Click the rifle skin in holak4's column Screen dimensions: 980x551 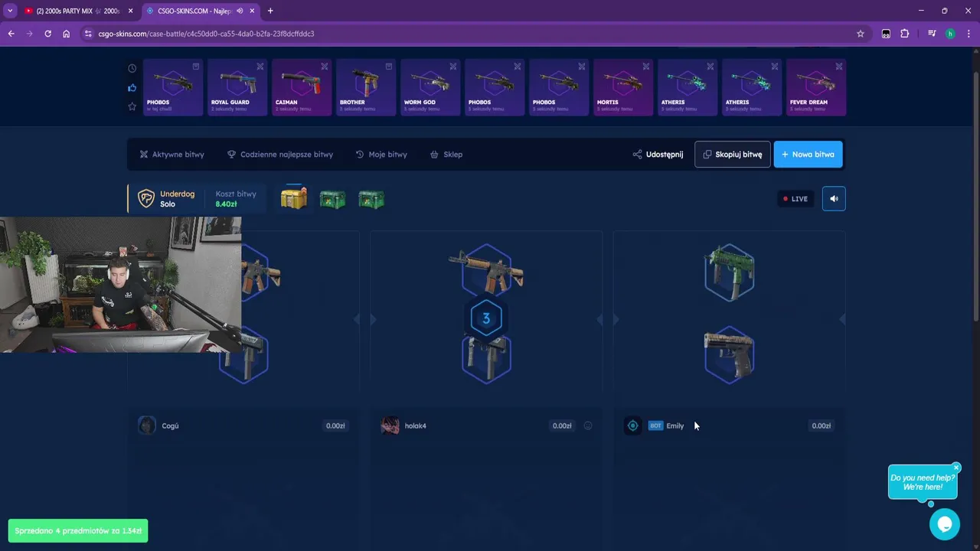(x=486, y=270)
